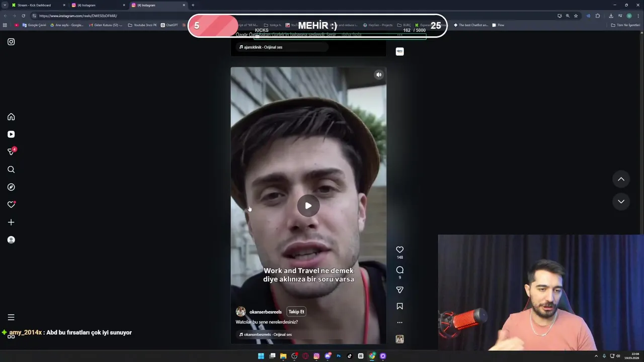Screen dimensions: 644x362
Task: Open the okanserbesreels profile picture
Action: pyautogui.click(x=241, y=312)
